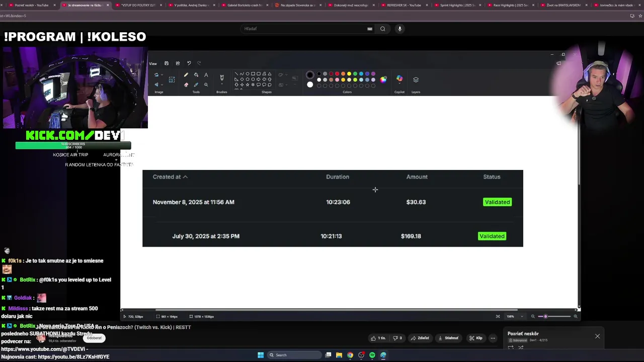Click the YouTube search magnifier button
644x362 pixels.
(x=383, y=29)
